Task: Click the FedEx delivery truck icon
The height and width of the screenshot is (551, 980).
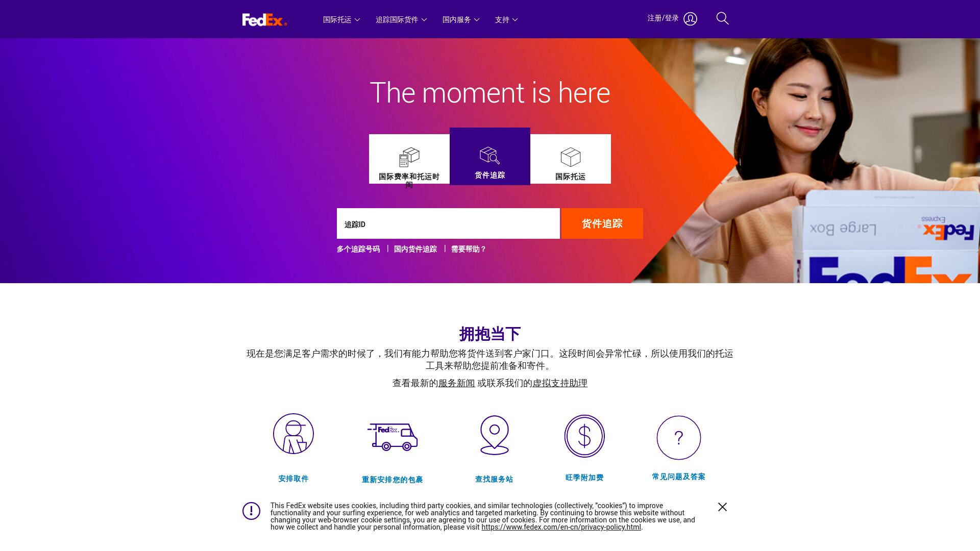Action: pyautogui.click(x=393, y=437)
